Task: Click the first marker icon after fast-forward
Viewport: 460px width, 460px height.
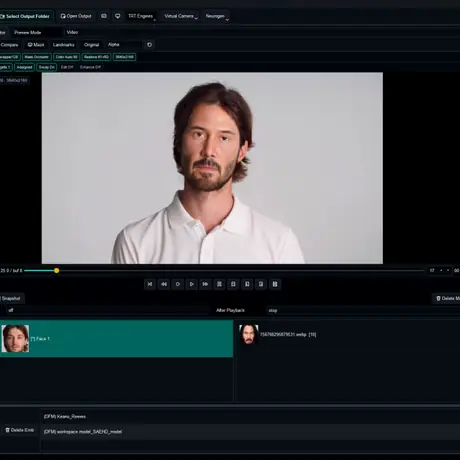Action: [x=219, y=284]
